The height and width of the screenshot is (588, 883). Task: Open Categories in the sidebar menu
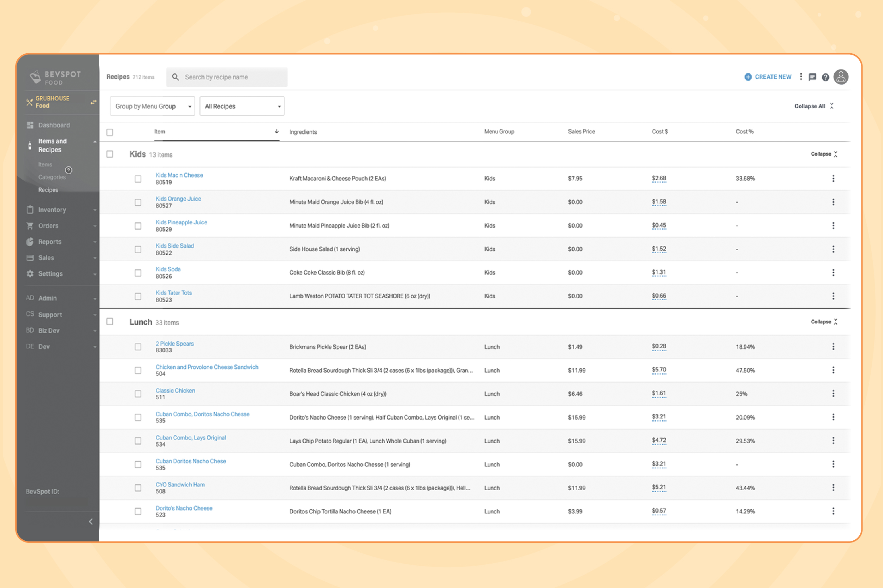coord(52,177)
